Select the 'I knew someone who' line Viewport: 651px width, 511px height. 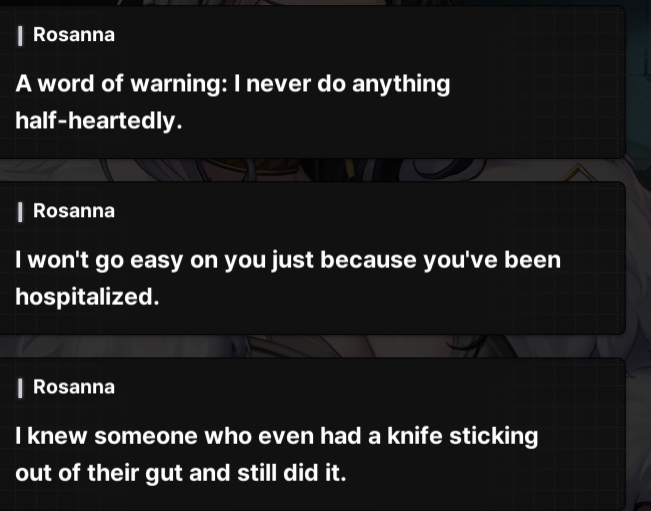click(277, 437)
